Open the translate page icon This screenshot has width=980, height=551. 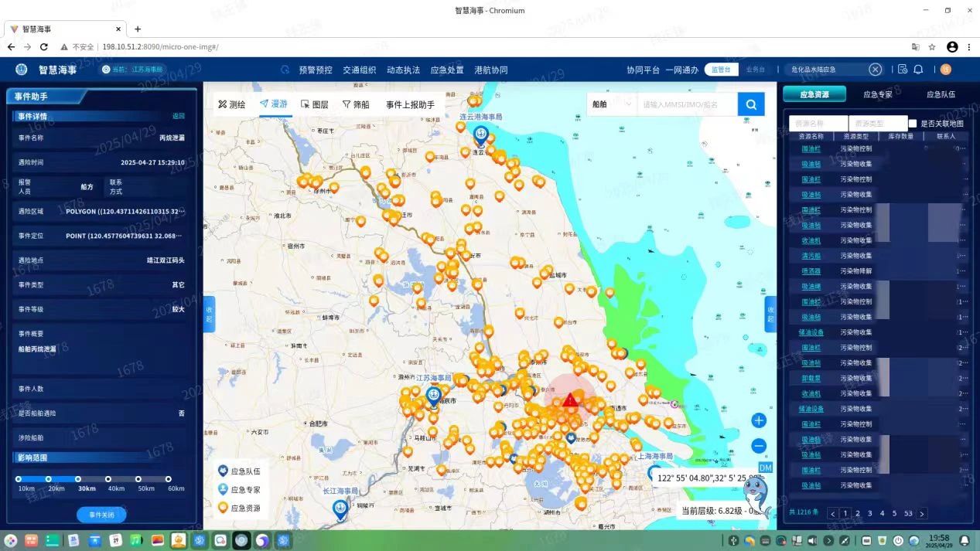click(x=915, y=47)
